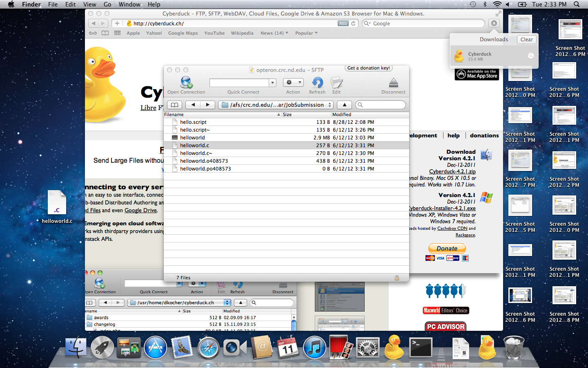This screenshot has width=588, height=368.
Task: Expand the JobSubmission path dropdown
Action: pyautogui.click(x=330, y=105)
